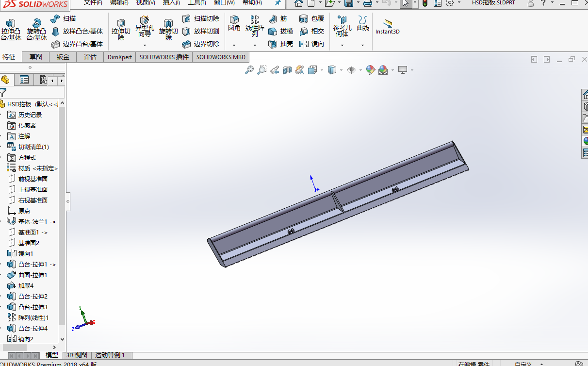The image size is (588, 366).
Task: Click the Mirror (镜向) tool
Action: (312, 44)
